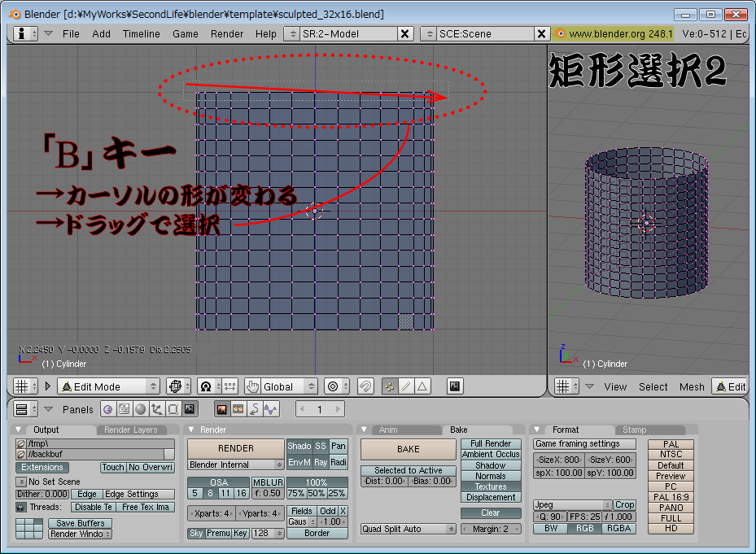The height and width of the screenshot is (554, 756).
Task: Open the Quad Split Auto dropdown
Action: [409, 529]
